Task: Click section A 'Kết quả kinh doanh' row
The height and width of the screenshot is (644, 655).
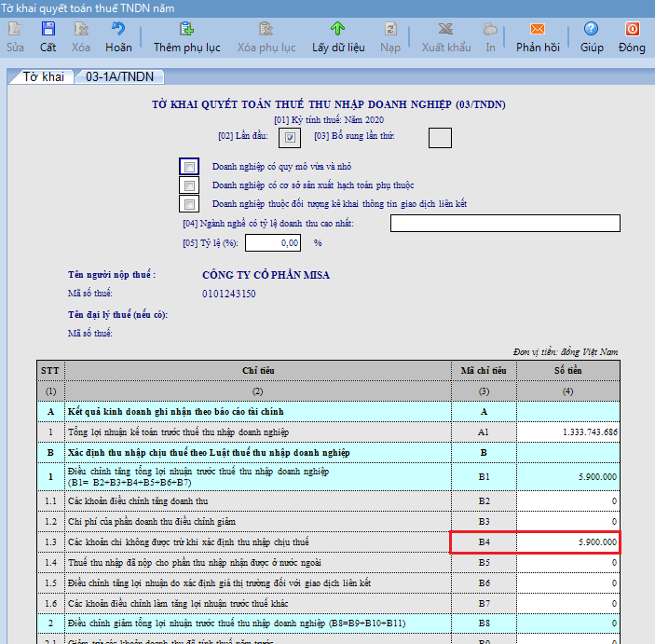Action: 328,412
